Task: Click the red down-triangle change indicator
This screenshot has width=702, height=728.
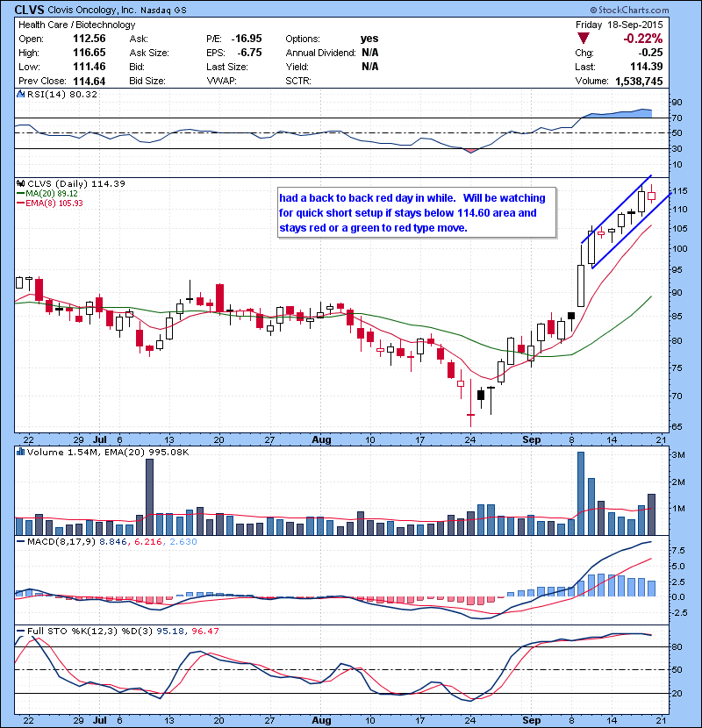Action: (x=583, y=38)
